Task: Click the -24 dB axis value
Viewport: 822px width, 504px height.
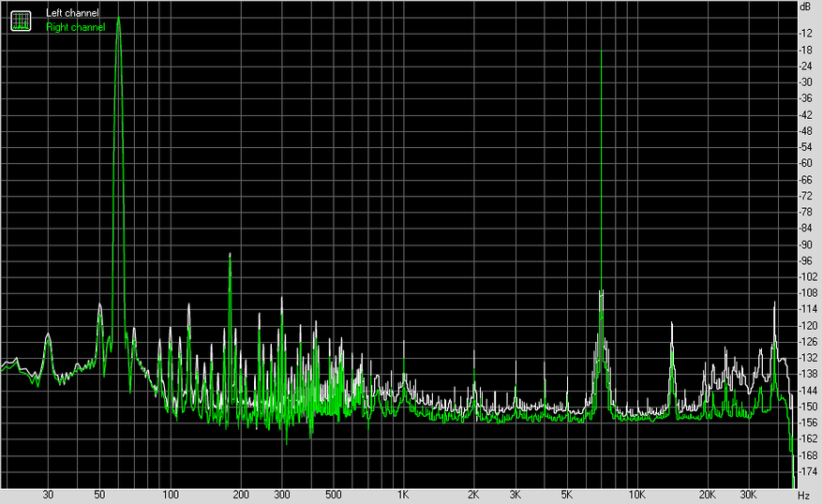Action: tap(805, 66)
